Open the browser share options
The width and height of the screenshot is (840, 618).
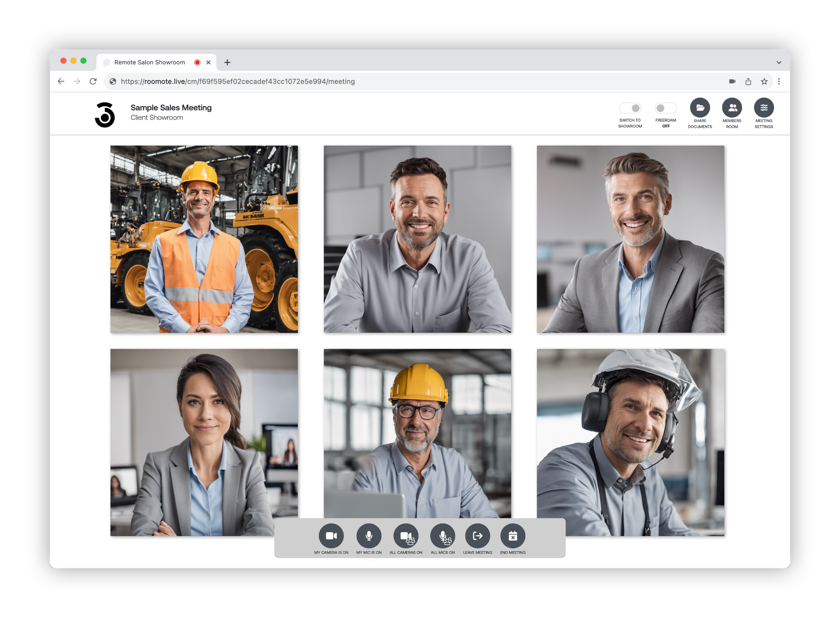click(748, 81)
